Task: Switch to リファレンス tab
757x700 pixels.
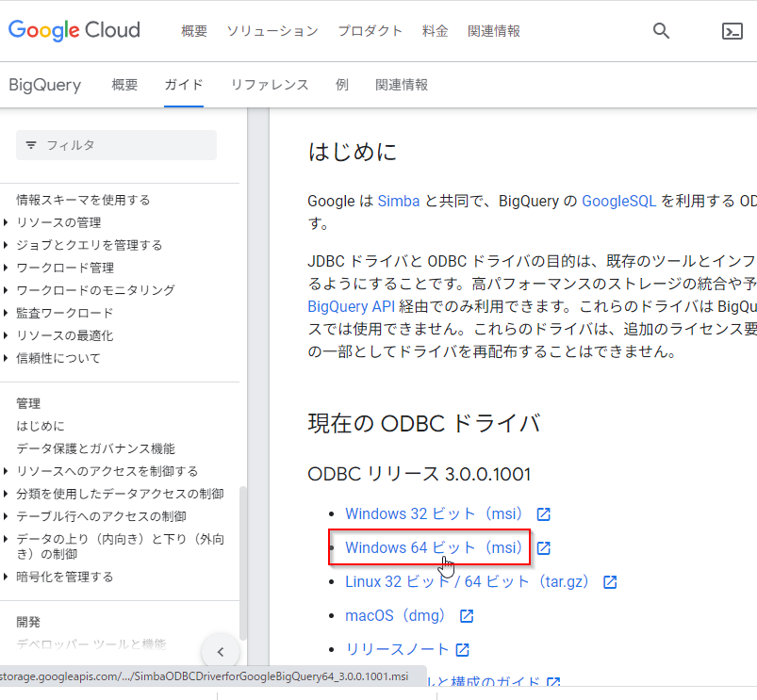Action: (x=270, y=85)
